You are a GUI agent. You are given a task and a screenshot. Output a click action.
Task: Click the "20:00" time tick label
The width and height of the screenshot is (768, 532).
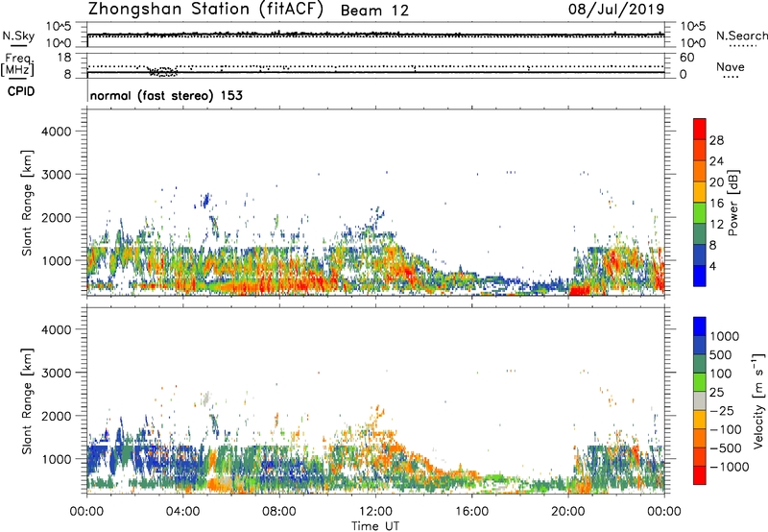[x=567, y=512]
